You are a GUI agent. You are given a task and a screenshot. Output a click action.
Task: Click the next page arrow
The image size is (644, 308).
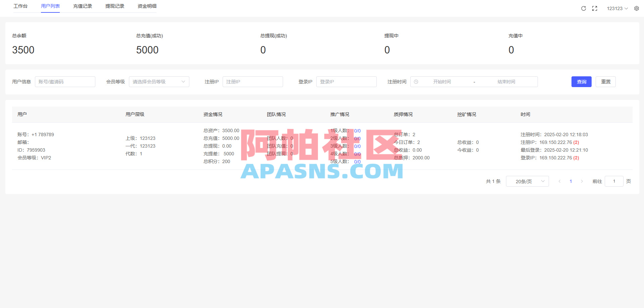tap(582, 181)
